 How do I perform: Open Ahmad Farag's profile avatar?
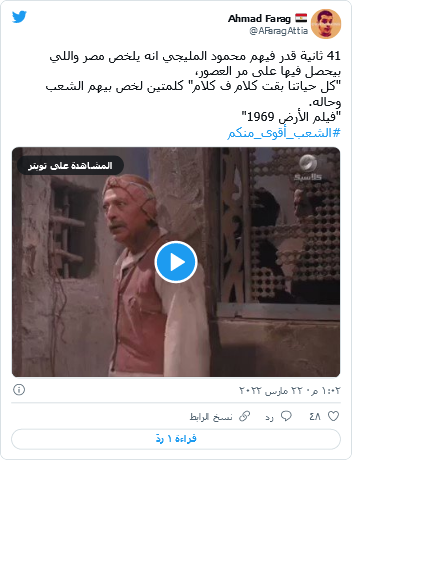tap(326, 24)
